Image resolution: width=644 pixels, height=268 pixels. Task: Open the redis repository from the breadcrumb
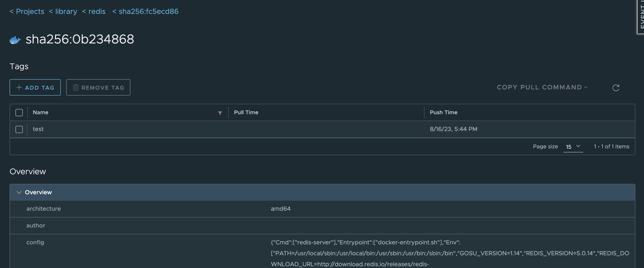coord(94,11)
